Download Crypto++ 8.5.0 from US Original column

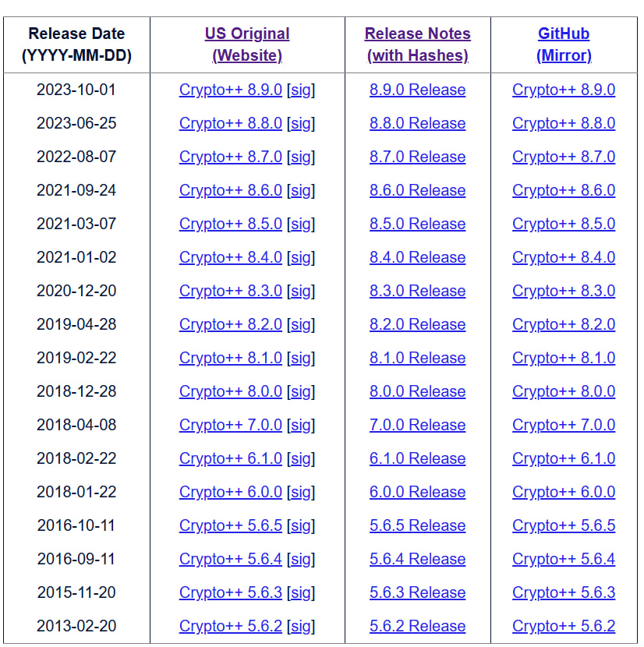[230, 224]
